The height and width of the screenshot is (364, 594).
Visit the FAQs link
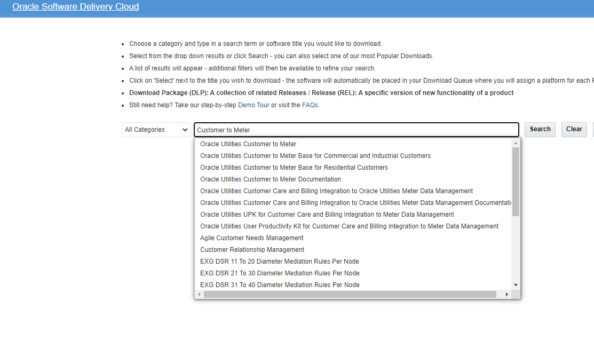point(310,105)
